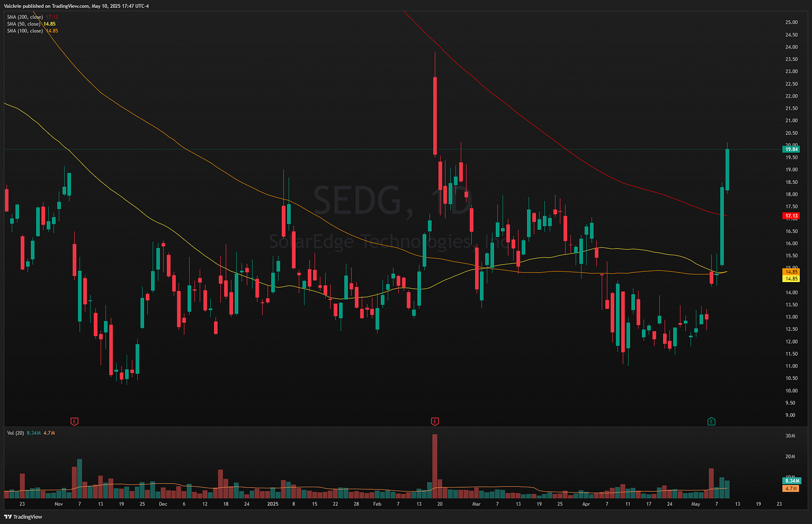This screenshot has height=524, width=812.
Task: Click the 'Feb' label on the date axis
Action: [377, 504]
